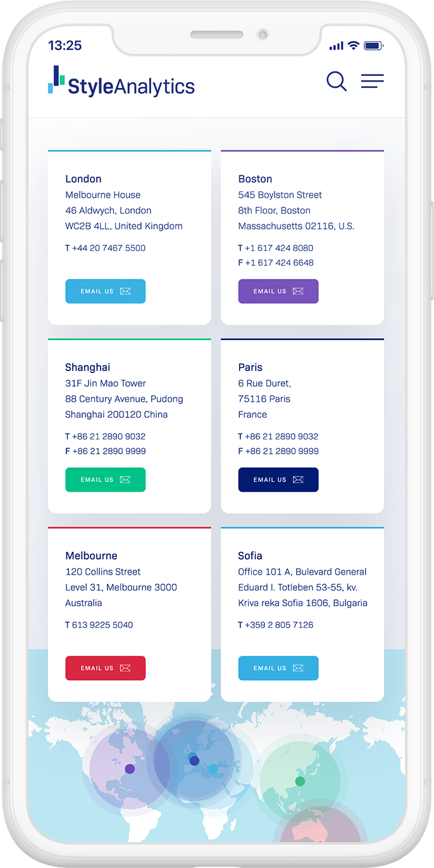The width and height of the screenshot is (434, 868).
Task: Email the Sofia office
Action: coord(278,668)
